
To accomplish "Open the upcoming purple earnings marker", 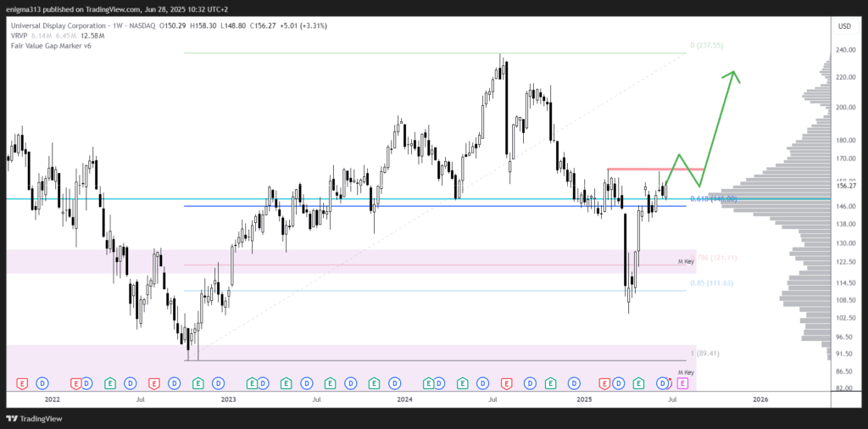I will 682,382.
